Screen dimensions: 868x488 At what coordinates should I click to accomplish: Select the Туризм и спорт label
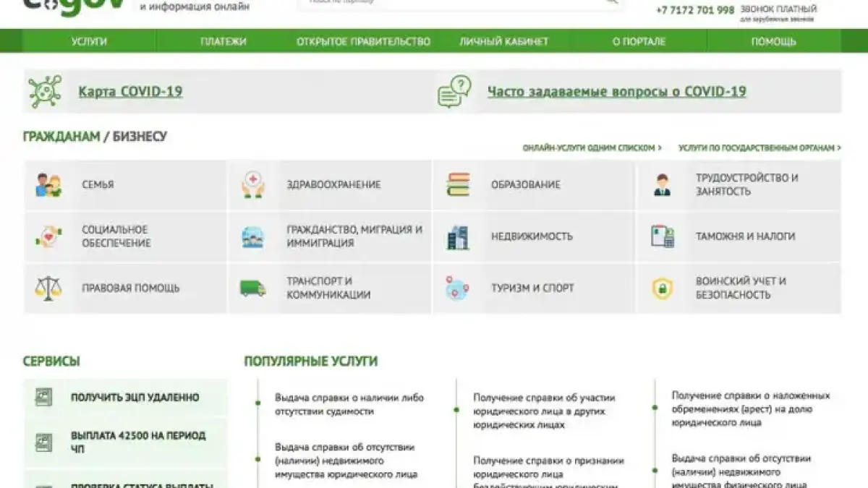click(532, 288)
